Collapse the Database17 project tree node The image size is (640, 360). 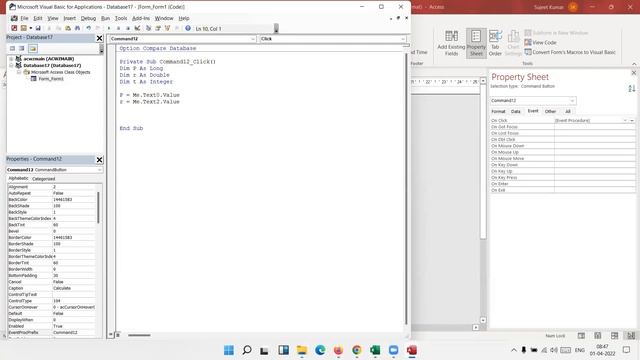11,65
